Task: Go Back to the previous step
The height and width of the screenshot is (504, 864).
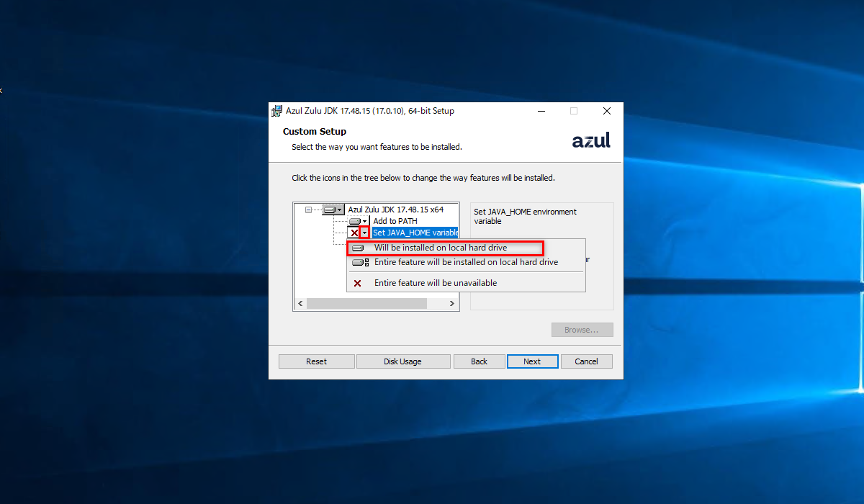Action: pyautogui.click(x=480, y=361)
